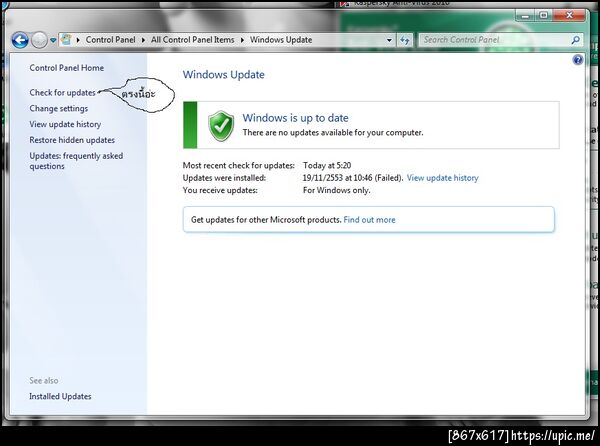Select Control Panel in the breadcrumb
The height and width of the screenshot is (446, 600).
pos(110,40)
